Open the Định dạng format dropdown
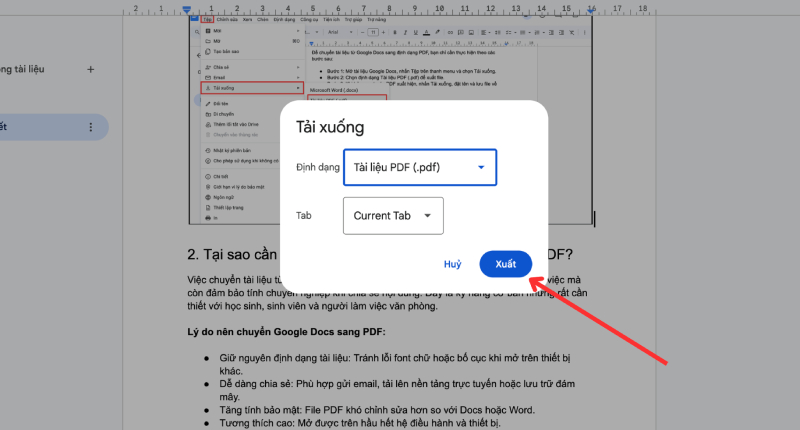 (420, 167)
